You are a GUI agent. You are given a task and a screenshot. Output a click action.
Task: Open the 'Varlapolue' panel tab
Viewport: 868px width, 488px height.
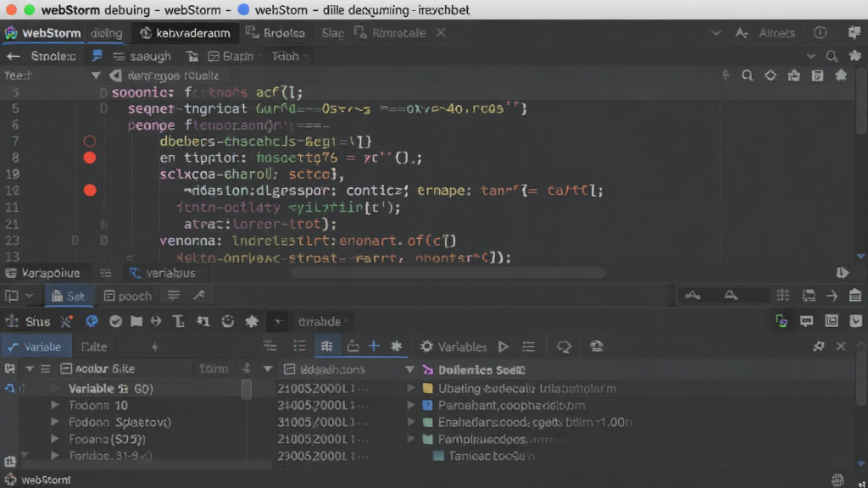pos(42,274)
